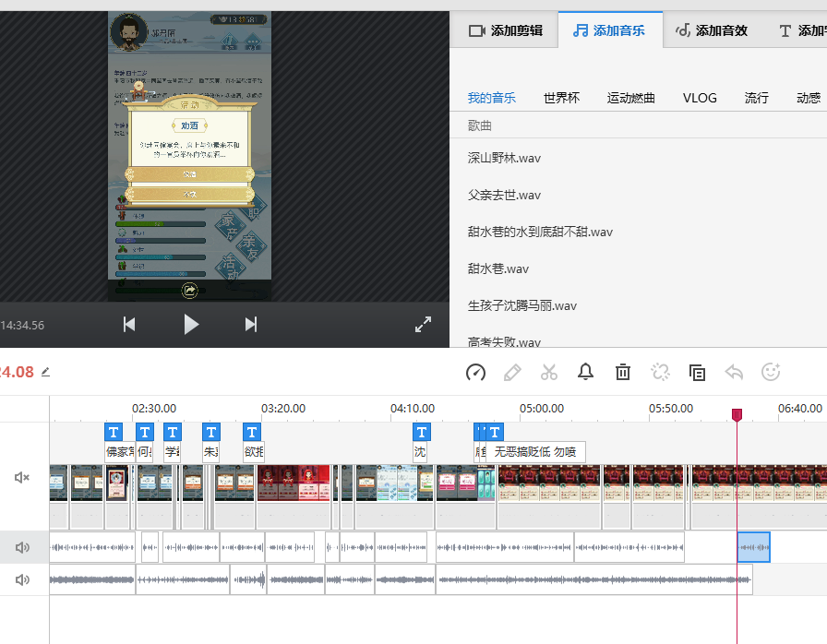827x644 pixels.
Task: Open 我的音乐 category
Action: (492, 98)
